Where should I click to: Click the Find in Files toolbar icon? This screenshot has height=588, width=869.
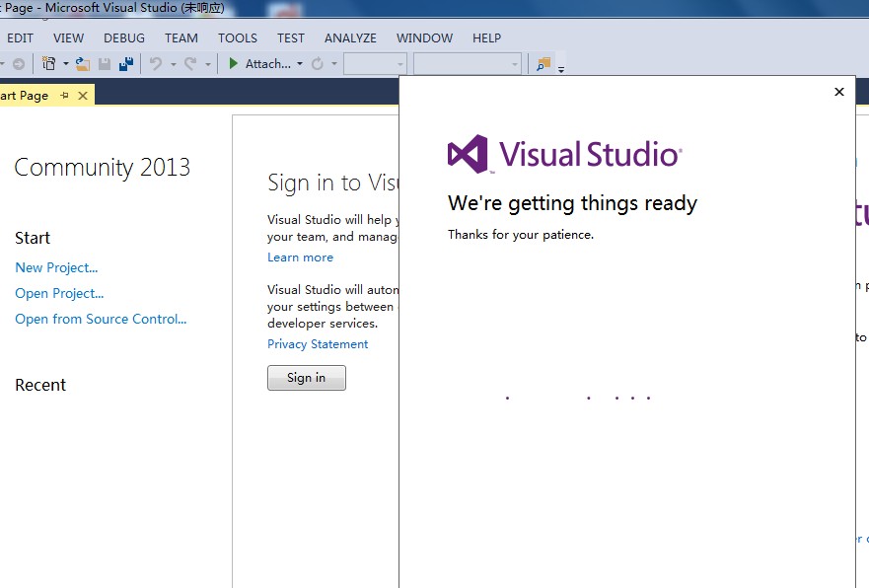click(543, 64)
